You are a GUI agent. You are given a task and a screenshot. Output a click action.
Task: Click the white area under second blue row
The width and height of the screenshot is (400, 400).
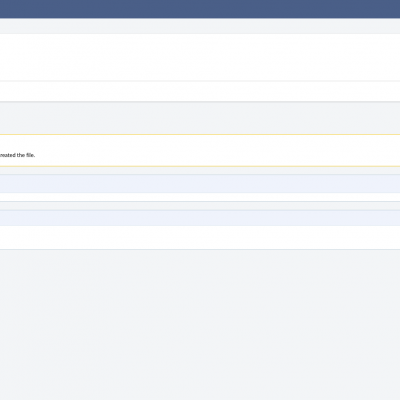click(200, 237)
